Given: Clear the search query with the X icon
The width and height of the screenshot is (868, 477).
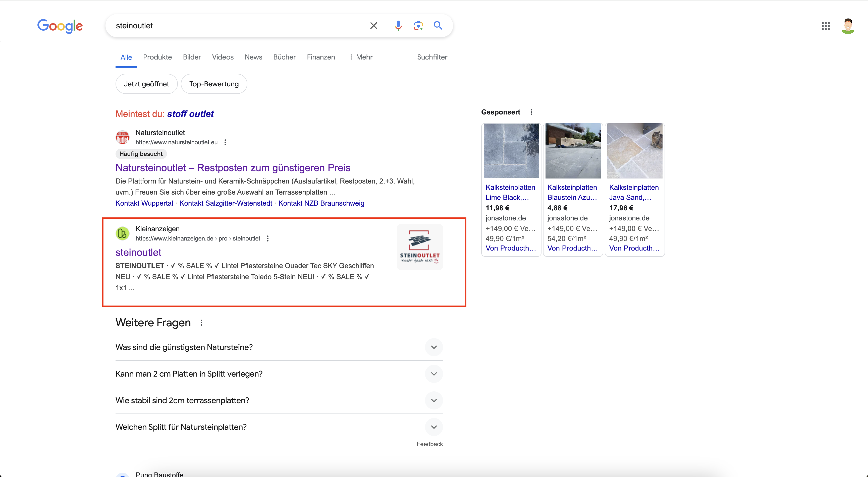Looking at the screenshot, I should pyautogui.click(x=373, y=25).
